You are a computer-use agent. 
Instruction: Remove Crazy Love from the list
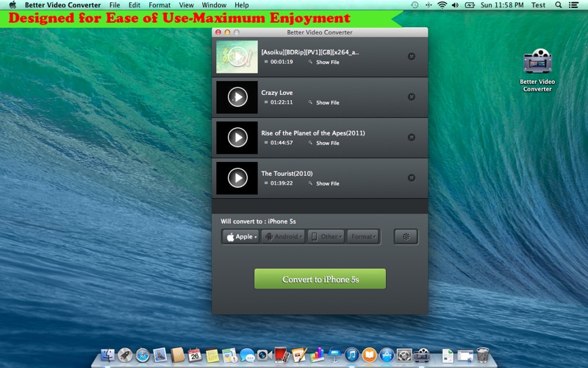[x=412, y=97]
